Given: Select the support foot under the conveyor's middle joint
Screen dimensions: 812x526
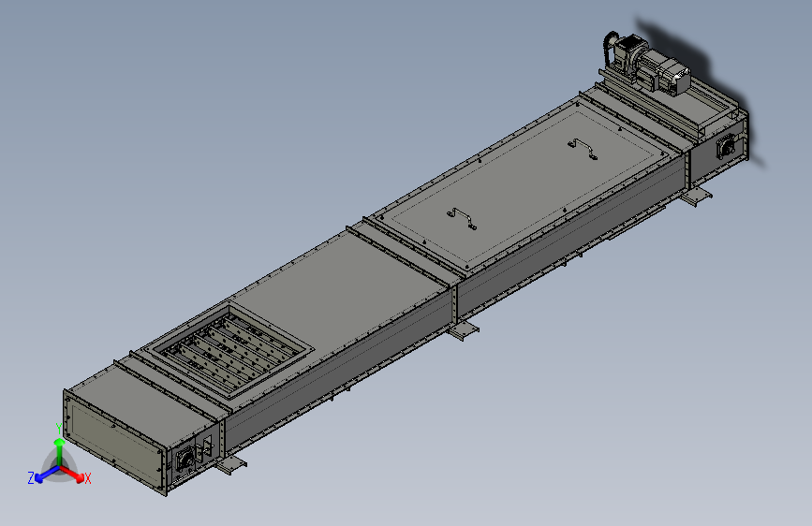Looking at the screenshot, I should 464,330.
